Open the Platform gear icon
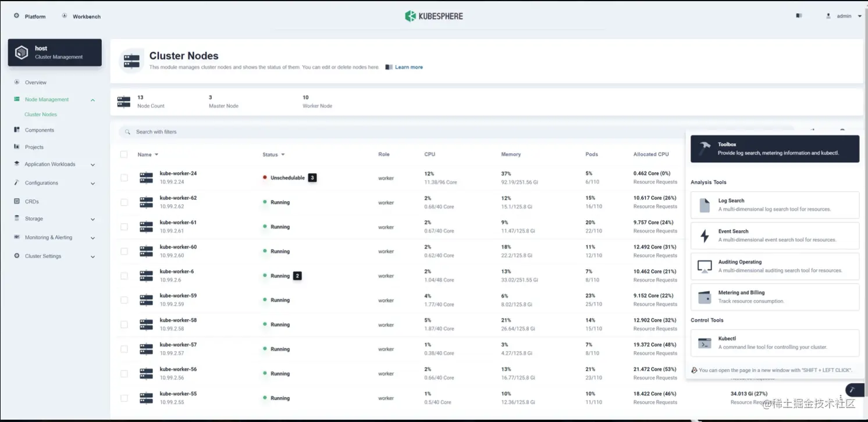Image resolution: width=868 pixels, height=422 pixels. pyautogui.click(x=16, y=16)
